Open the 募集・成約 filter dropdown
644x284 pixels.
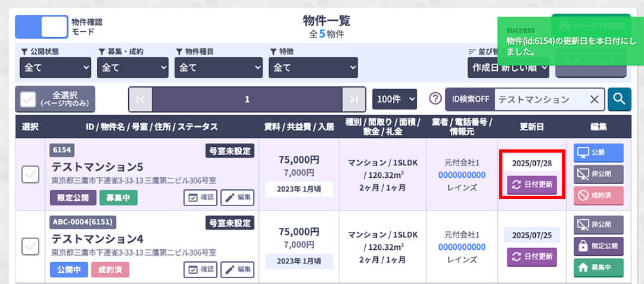point(132,67)
